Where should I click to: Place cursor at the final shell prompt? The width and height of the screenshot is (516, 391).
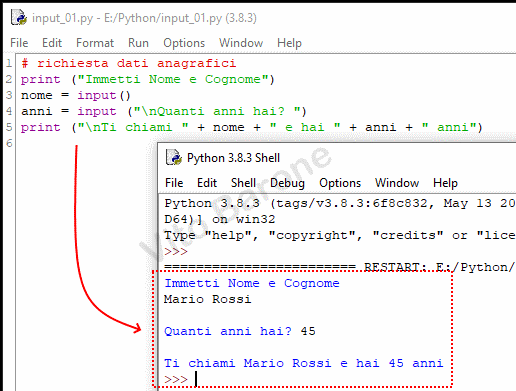[196, 379]
